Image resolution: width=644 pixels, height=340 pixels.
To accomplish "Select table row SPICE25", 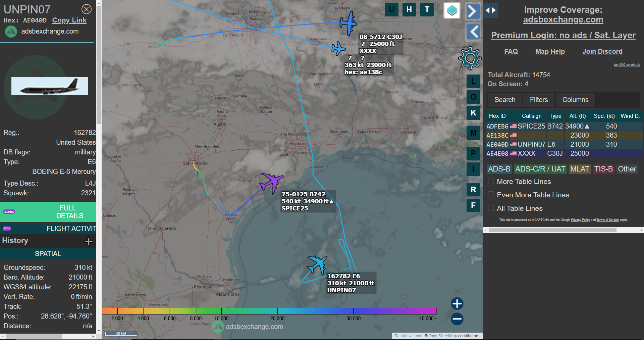I will pyautogui.click(x=565, y=126).
